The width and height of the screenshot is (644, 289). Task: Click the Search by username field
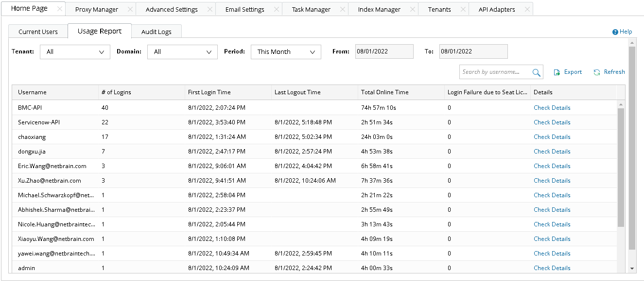tap(496, 71)
